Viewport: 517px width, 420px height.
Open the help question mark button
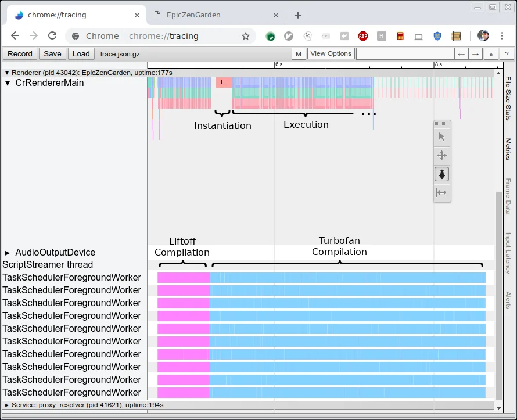point(507,54)
